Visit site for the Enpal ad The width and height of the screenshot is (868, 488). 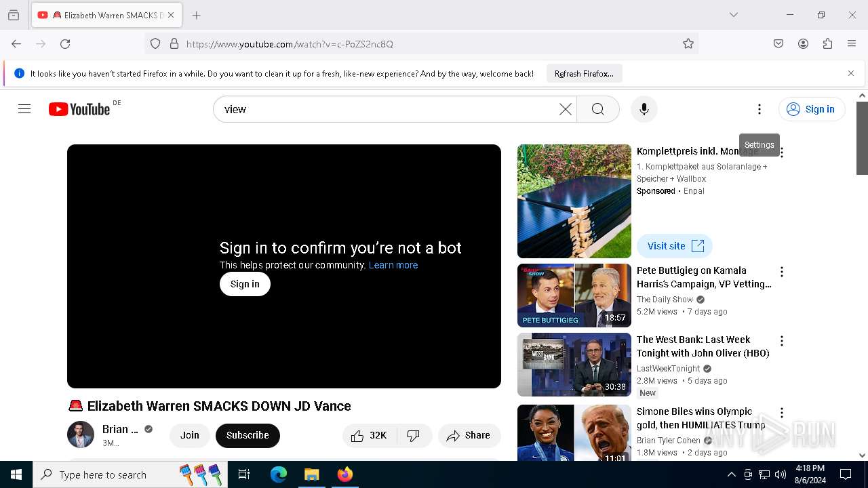click(x=675, y=246)
